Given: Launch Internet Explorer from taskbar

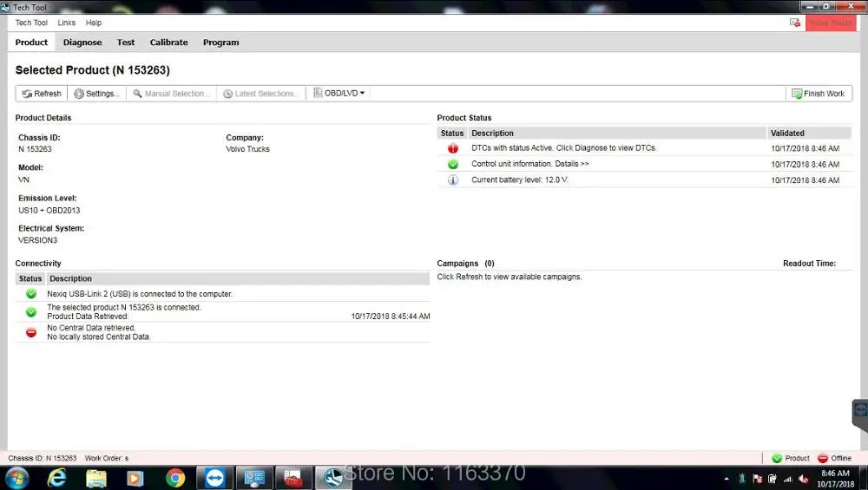Looking at the screenshot, I should [x=56, y=478].
